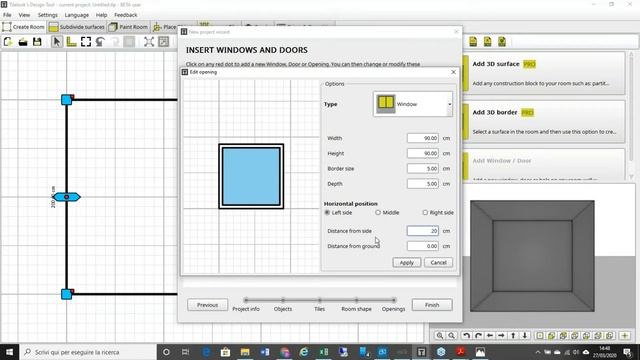Click the Project info step marker
The width and height of the screenshot is (640, 360).
(246, 300)
